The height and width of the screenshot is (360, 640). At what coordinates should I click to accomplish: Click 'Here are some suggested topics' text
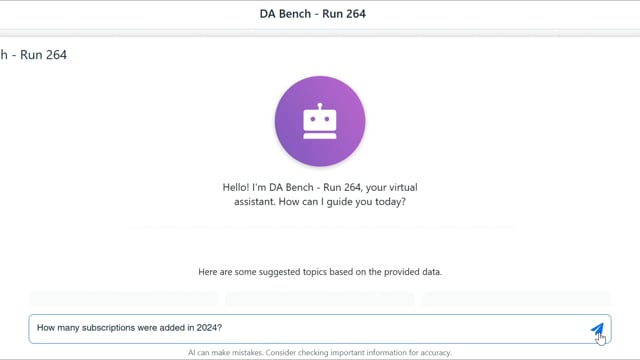(320, 272)
